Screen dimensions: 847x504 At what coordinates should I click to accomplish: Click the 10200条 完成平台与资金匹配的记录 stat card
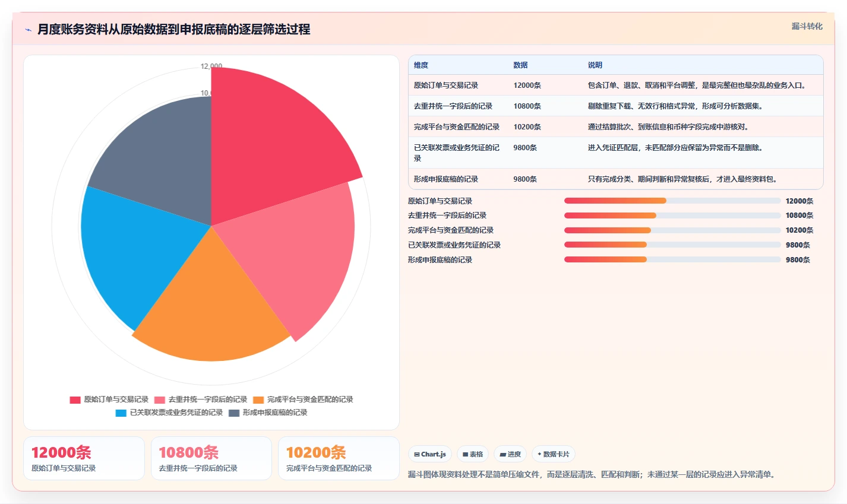(339, 458)
